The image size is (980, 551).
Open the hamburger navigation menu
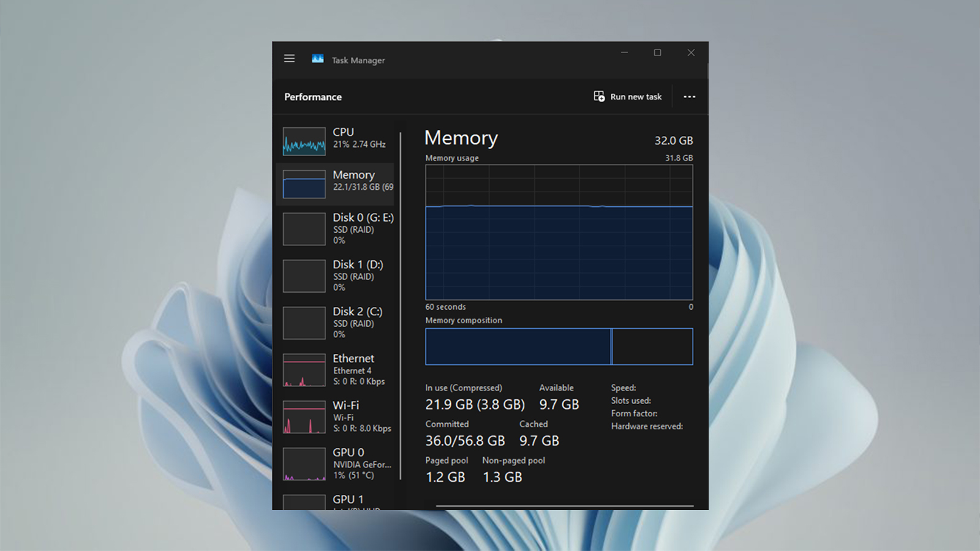click(289, 59)
